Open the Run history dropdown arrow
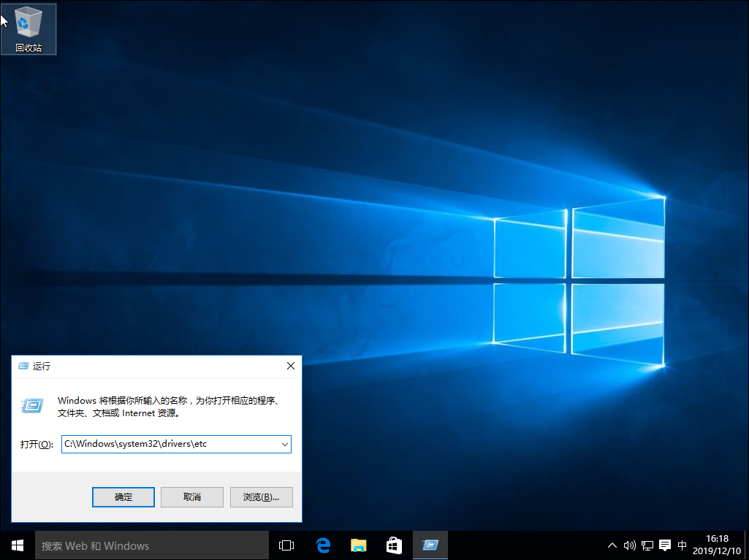The width and height of the screenshot is (749, 560). [x=285, y=444]
